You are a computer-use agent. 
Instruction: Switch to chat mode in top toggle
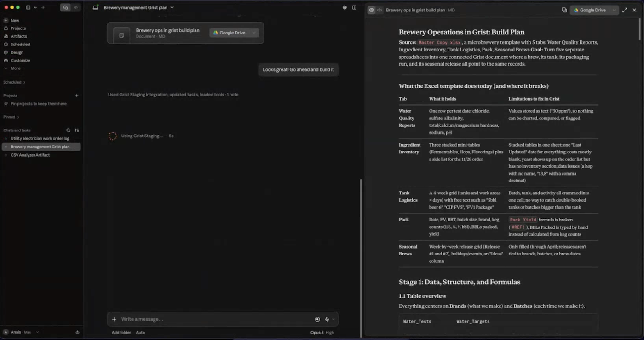65,7
